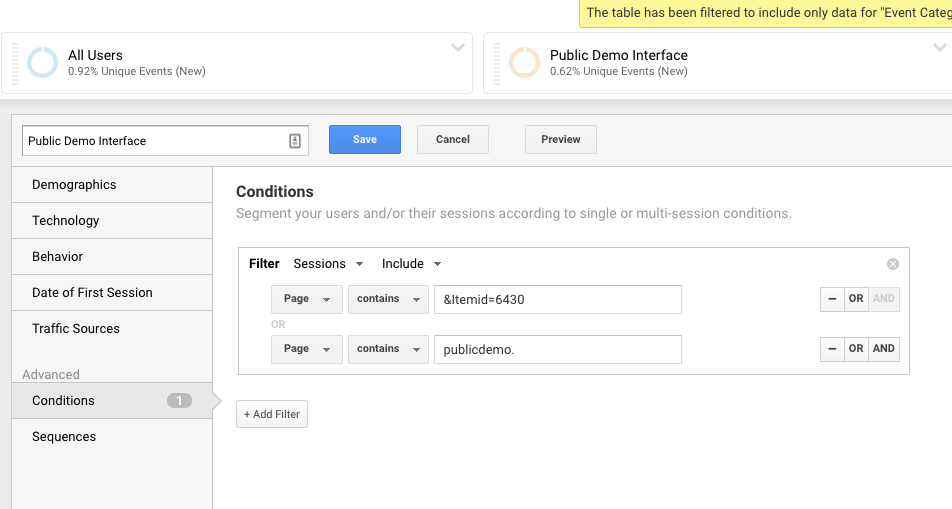Click the All Users donut chart icon
The height and width of the screenshot is (509, 952).
coord(42,63)
